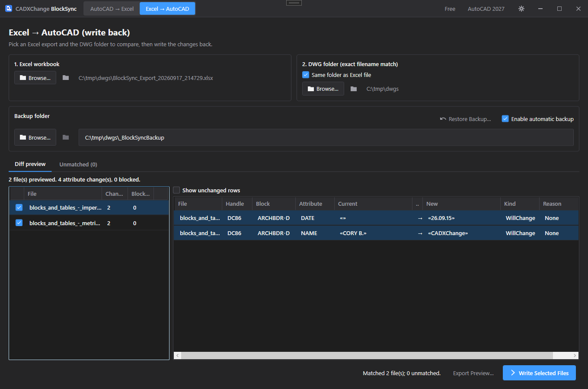Click the New column header
The image size is (588, 389).
[461, 204]
